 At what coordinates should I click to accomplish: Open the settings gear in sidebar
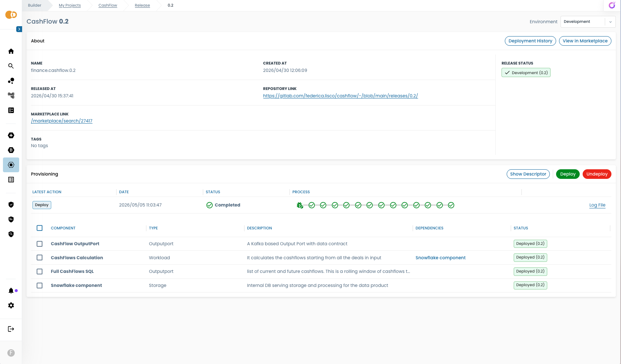(11, 305)
